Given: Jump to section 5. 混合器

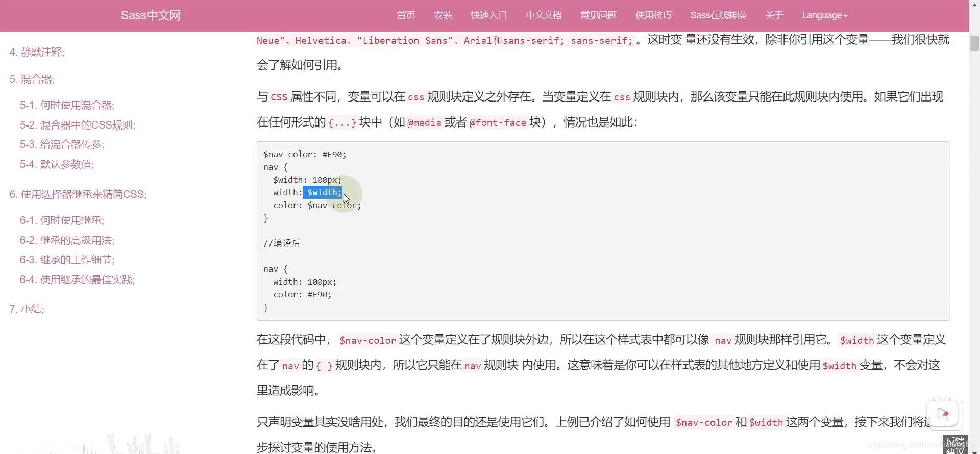Looking at the screenshot, I should (32, 79).
